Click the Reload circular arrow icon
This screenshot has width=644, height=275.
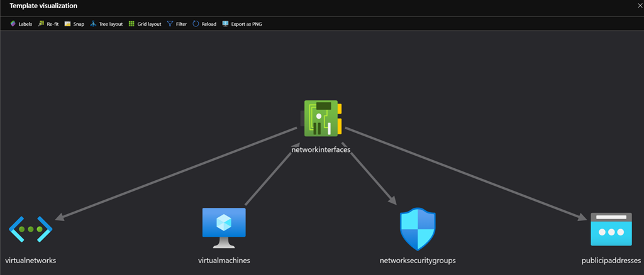[196, 24]
